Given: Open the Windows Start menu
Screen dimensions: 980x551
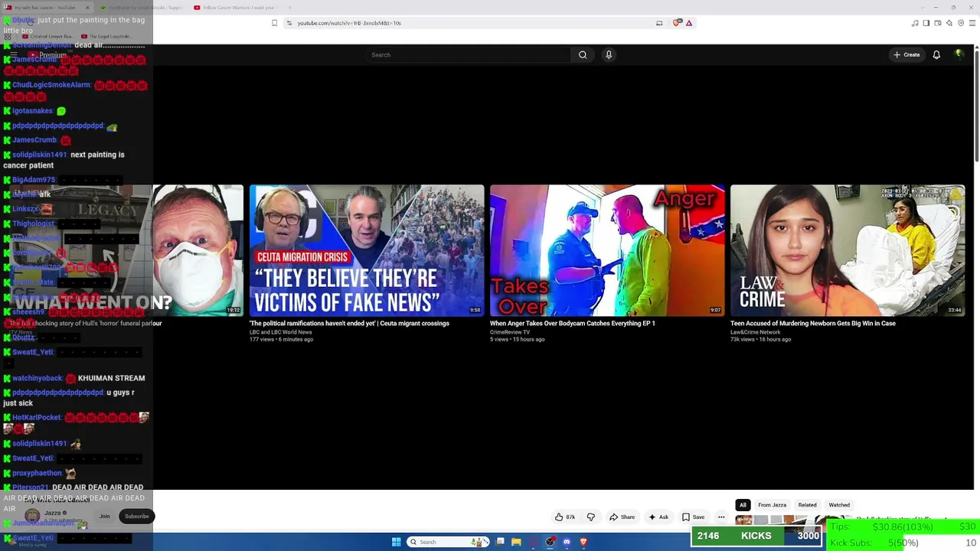Looking at the screenshot, I should point(397,542).
